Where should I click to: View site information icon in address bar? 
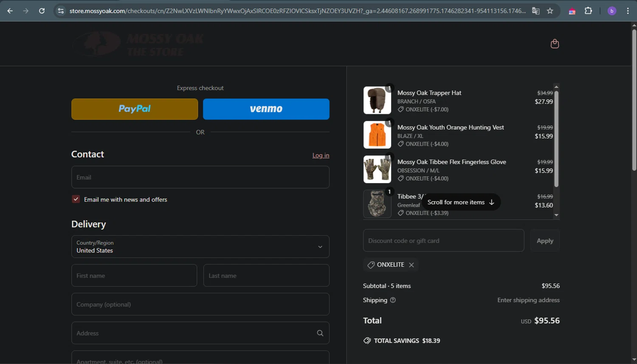coord(61,11)
